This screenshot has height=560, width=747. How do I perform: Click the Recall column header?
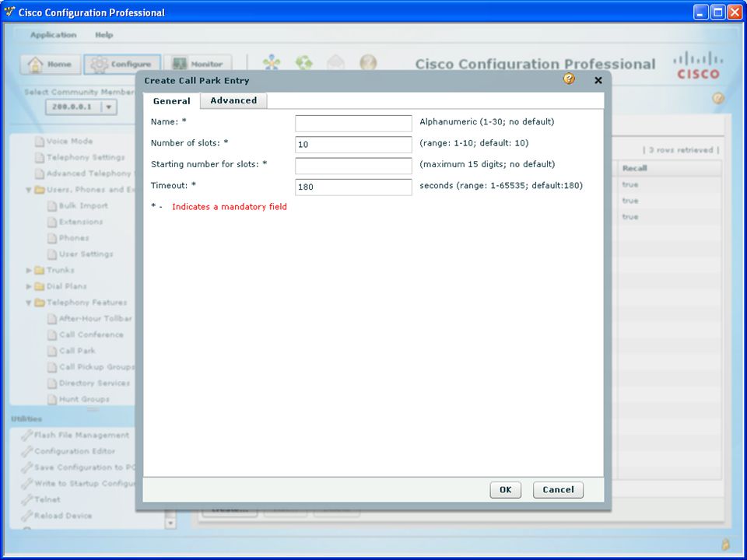click(669, 168)
